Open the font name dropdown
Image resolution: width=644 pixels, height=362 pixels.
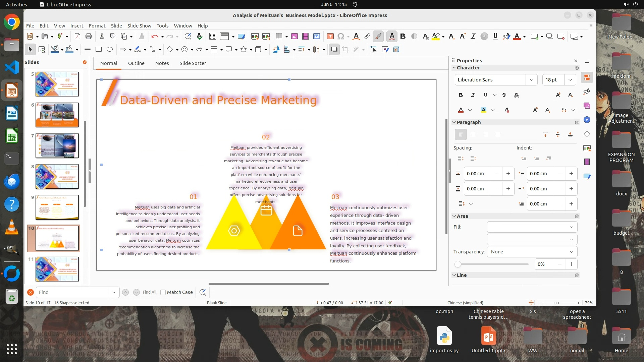[x=531, y=80]
